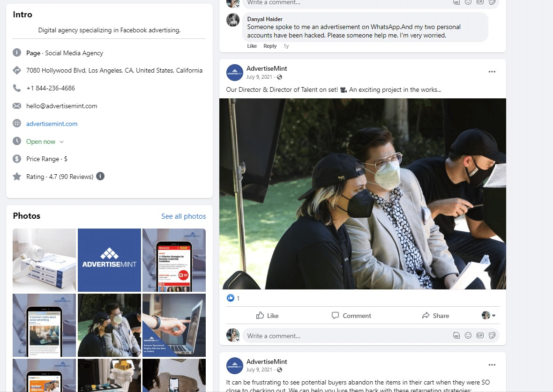Image resolution: width=553 pixels, height=392 pixels.
Task: Open options menu for set photo post
Action: tap(492, 72)
